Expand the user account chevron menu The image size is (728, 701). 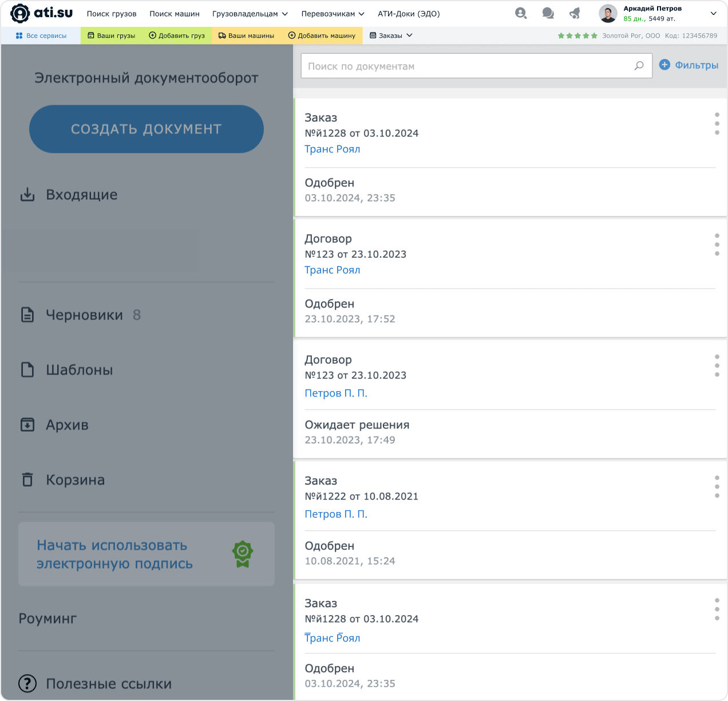[x=713, y=13]
